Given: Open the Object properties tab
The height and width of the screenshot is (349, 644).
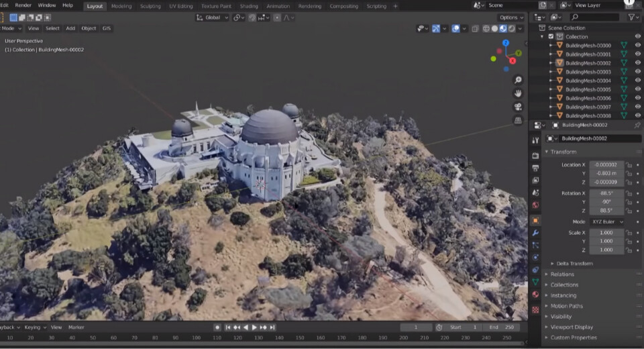Looking at the screenshot, I should click(535, 221).
